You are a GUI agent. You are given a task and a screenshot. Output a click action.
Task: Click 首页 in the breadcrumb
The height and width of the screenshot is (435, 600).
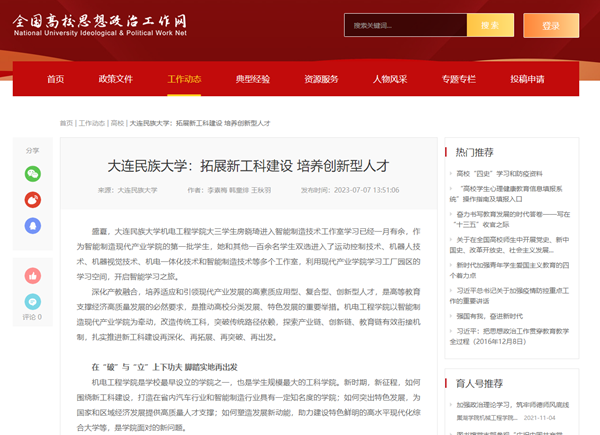coord(66,123)
